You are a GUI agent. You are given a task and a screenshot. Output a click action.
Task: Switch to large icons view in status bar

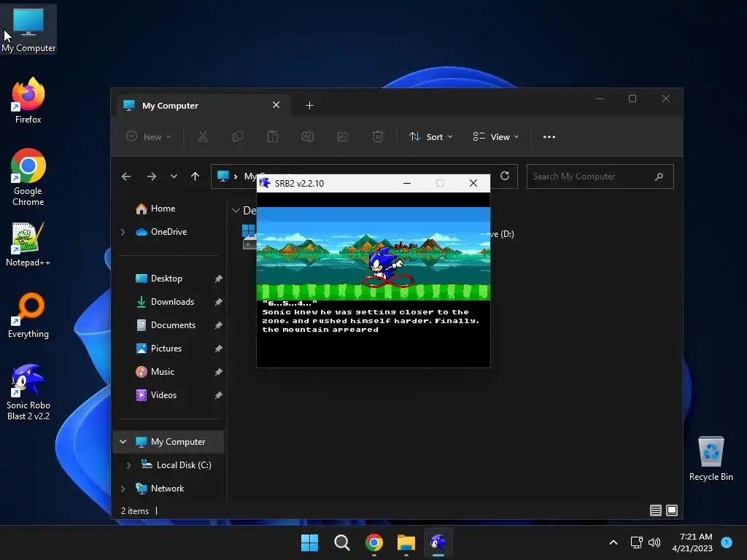click(672, 510)
